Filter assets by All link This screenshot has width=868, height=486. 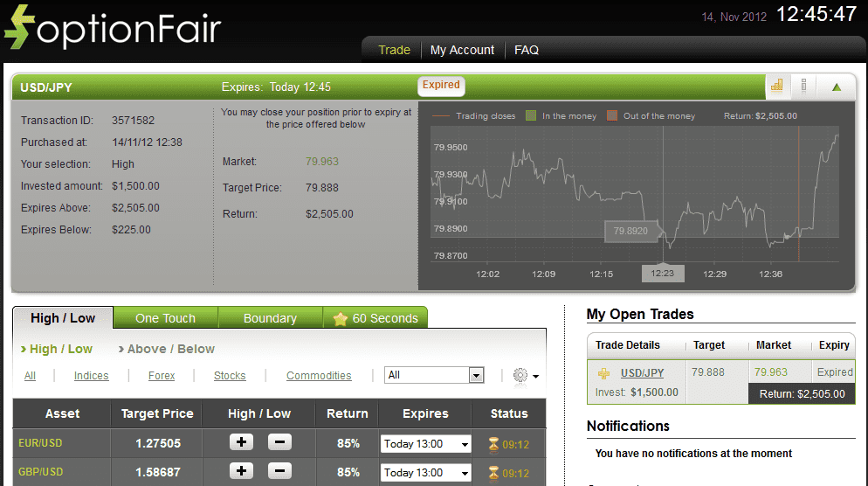pos(30,376)
